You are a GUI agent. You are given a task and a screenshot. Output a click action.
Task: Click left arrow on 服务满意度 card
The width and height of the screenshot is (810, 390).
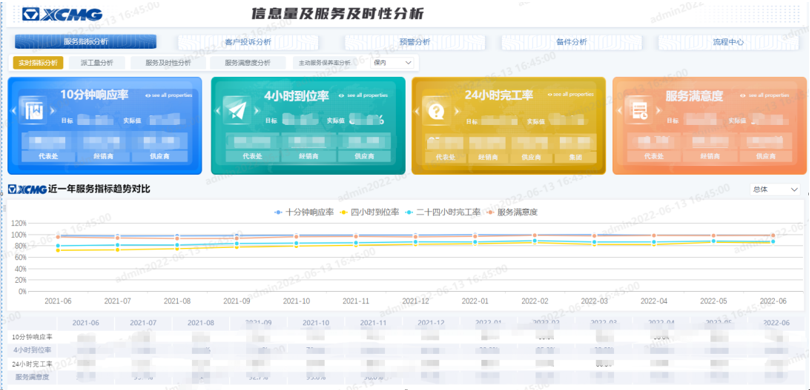[x=621, y=111]
